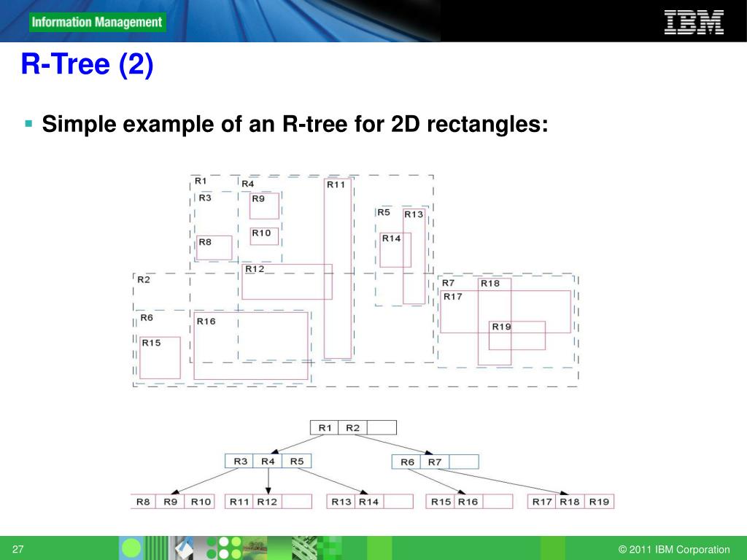The height and width of the screenshot is (560, 747).
Task: Select the R19 leaf cell in the tree
Action: (600, 502)
